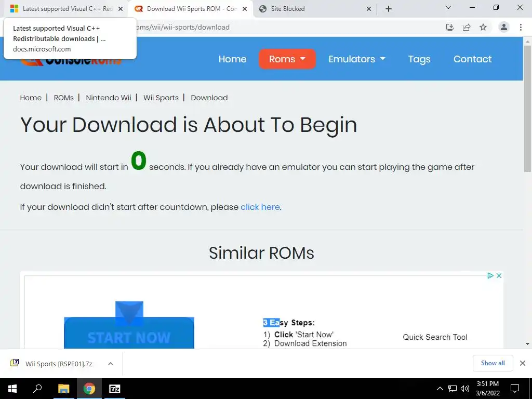Open the Windows Start menu

click(12, 389)
